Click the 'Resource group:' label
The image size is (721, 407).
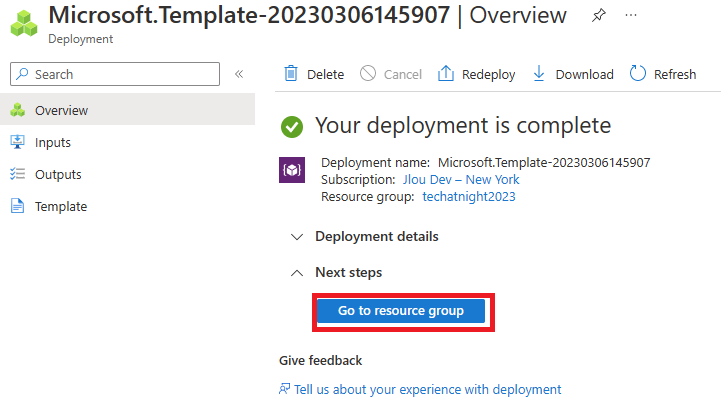click(x=368, y=197)
